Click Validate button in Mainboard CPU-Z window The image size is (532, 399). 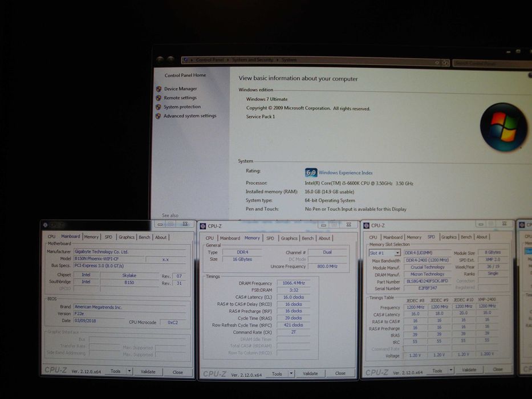148,372
